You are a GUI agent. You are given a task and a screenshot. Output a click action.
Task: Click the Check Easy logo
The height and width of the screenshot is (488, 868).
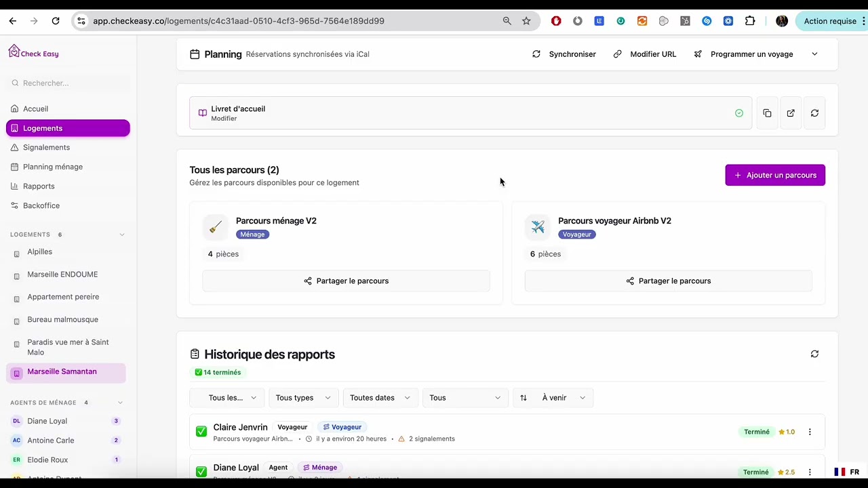pos(33,52)
